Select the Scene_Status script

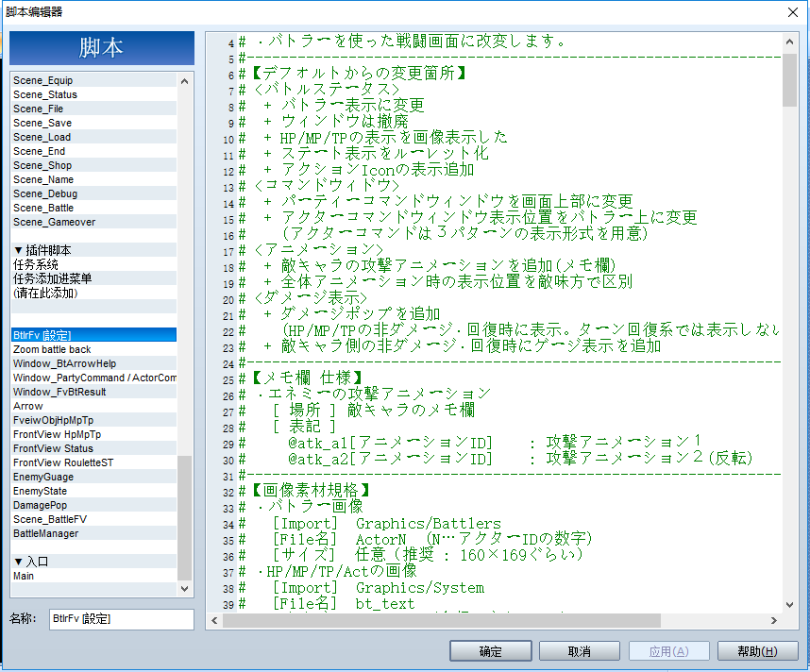pyautogui.click(x=94, y=94)
